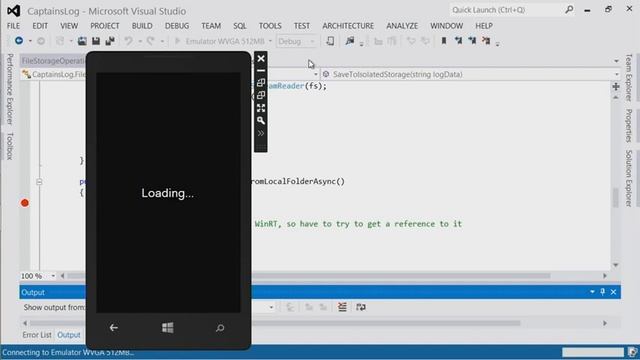Screen dimensions: 640x360
Task: Click Clear All icon in Output toolbar
Action: 342,307
